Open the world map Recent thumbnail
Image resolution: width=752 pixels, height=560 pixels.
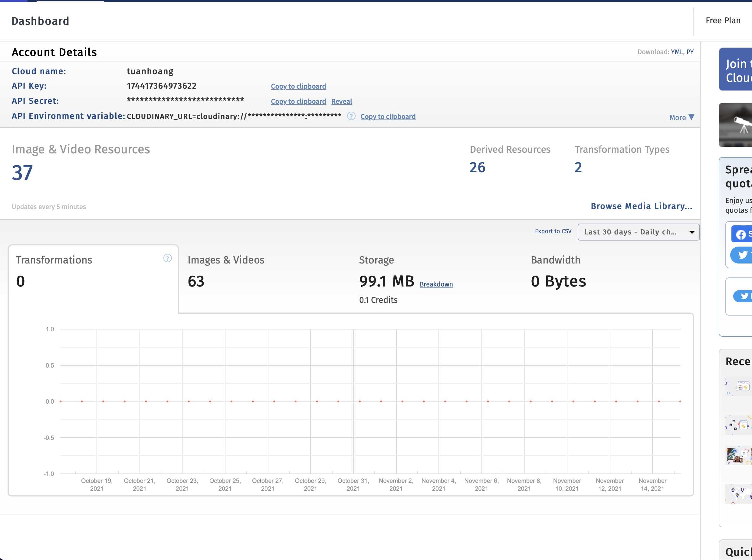(x=739, y=494)
